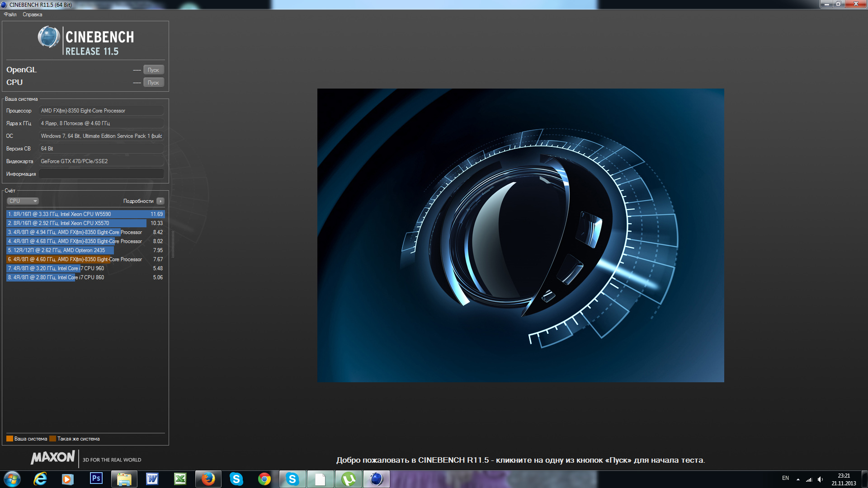Open Google Chrome from the taskbar
Viewport: 868px width, 488px height.
point(264,479)
